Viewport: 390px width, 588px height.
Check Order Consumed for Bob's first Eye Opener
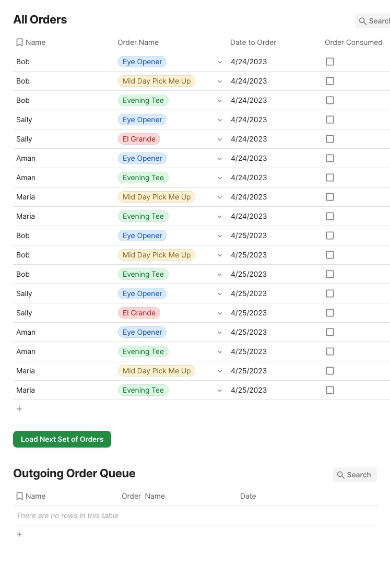[x=330, y=62]
